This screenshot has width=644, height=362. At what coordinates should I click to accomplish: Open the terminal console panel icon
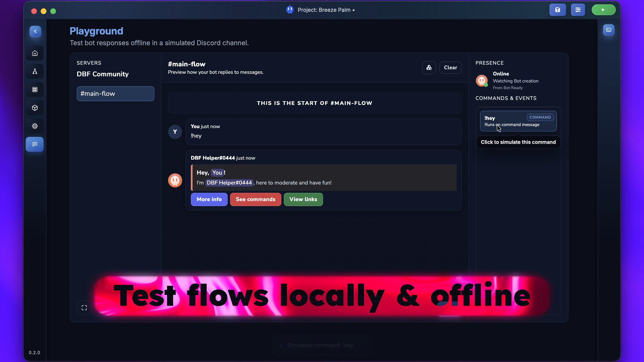(x=608, y=30)
